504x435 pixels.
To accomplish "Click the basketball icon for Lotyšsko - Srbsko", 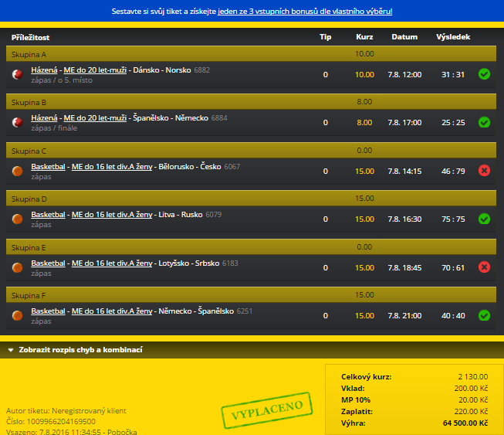I will click(x=17, y=267).
